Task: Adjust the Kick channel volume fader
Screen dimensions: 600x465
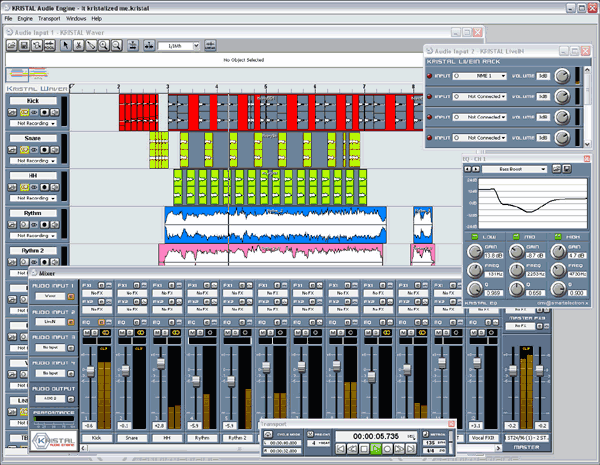Action: [x=90, y=371]
